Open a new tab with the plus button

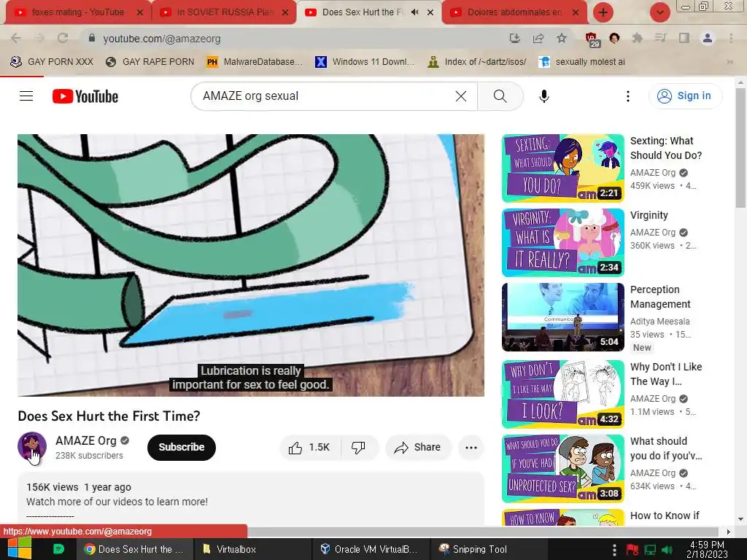click(x=603, y=12)
